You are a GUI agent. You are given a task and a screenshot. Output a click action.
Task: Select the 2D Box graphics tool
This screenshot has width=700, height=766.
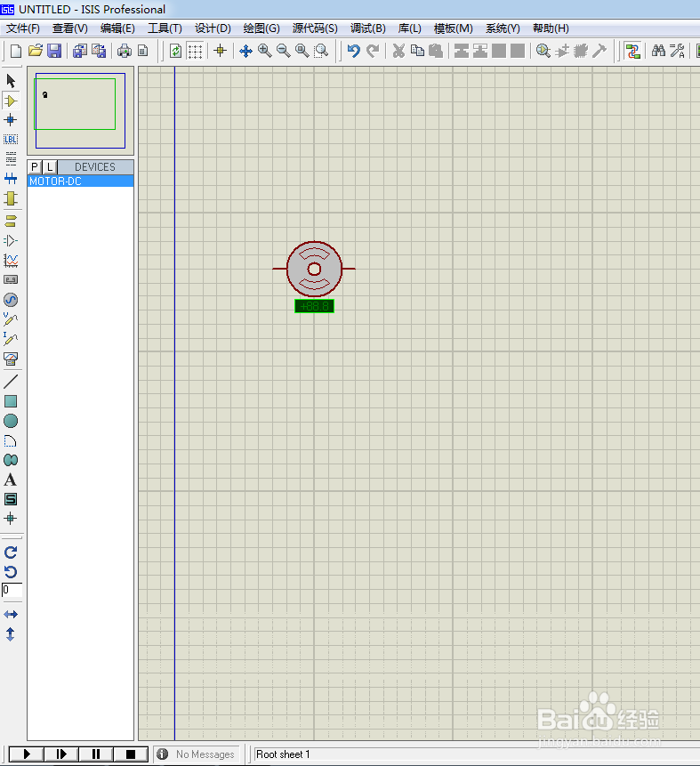11,401
